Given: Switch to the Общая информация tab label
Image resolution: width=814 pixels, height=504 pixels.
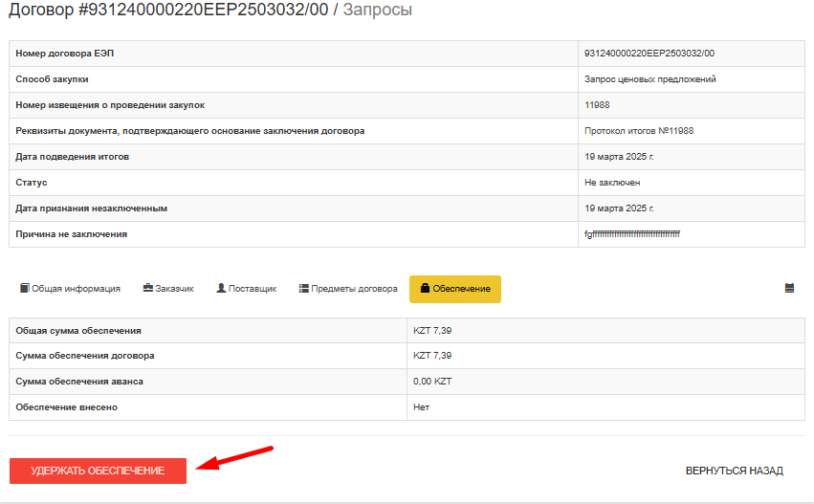Looking at the screenshot, I should (x=76, y=289).
